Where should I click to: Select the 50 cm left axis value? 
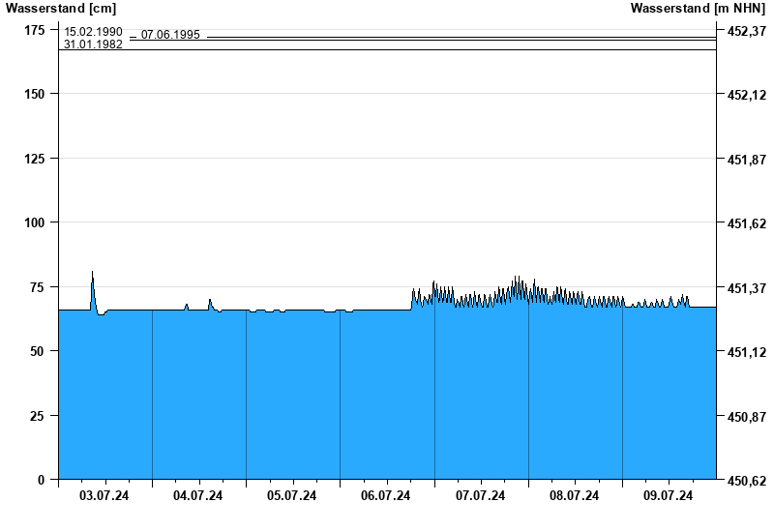[37, 351]
